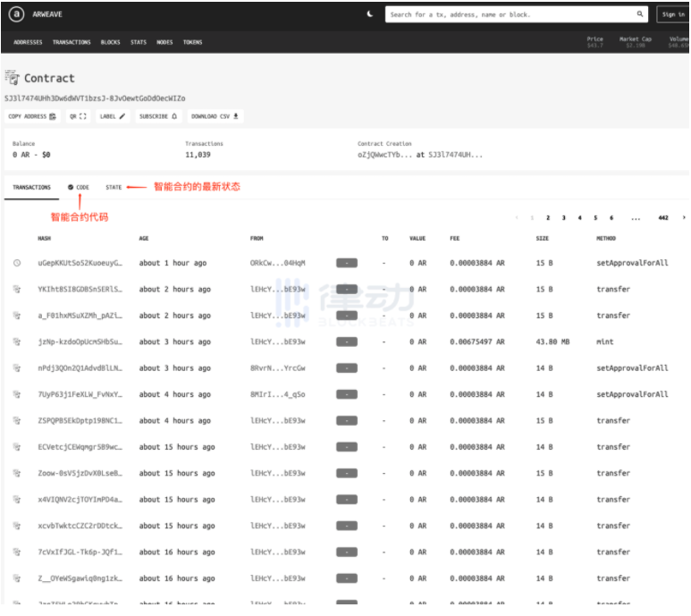This screenshot has width=691, height=616.
Task: Open the Tokens menu item
Action: click(192, 42)
